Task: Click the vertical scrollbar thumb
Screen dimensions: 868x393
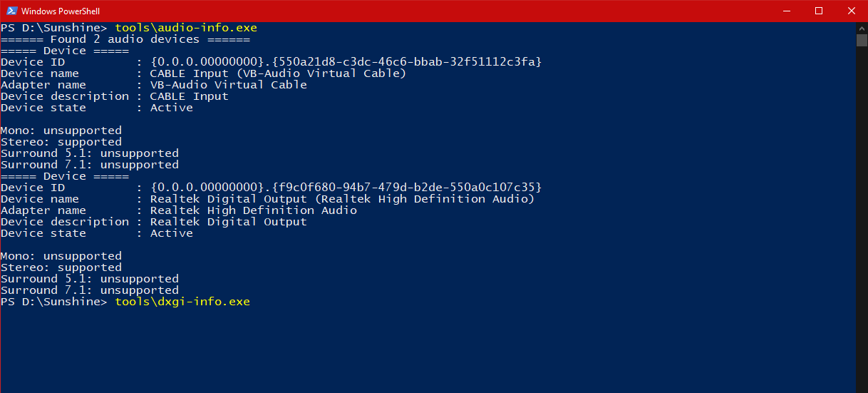Action: pos(862,40)
